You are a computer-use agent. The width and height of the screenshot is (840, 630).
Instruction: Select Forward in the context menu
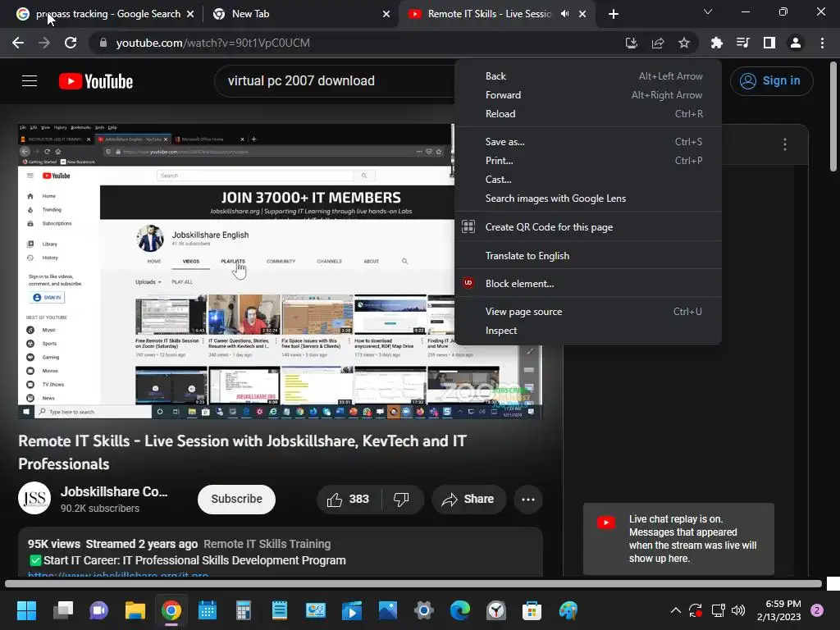(588, 95)
